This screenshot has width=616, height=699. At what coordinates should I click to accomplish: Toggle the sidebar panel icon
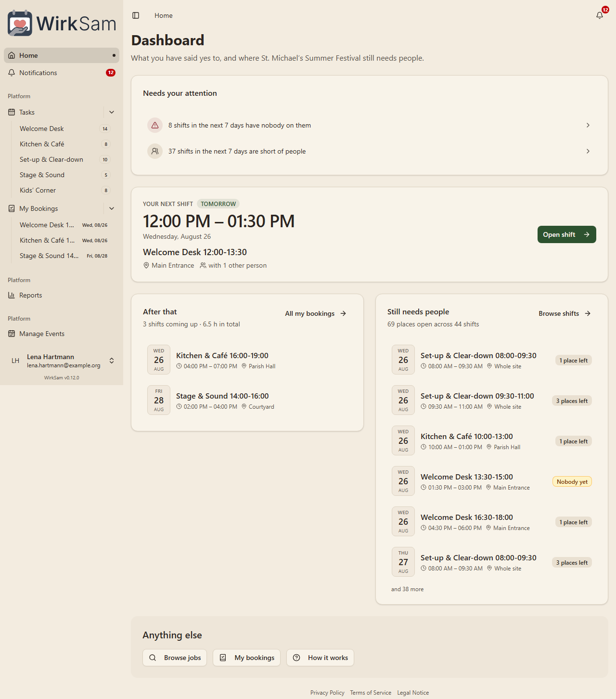point(136,15)
